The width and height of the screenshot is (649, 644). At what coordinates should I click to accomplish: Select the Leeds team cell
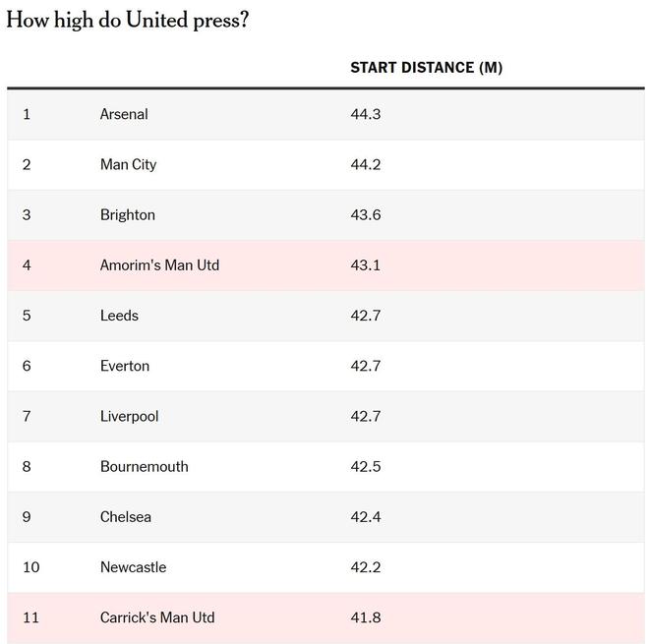(x=119, y=316)
